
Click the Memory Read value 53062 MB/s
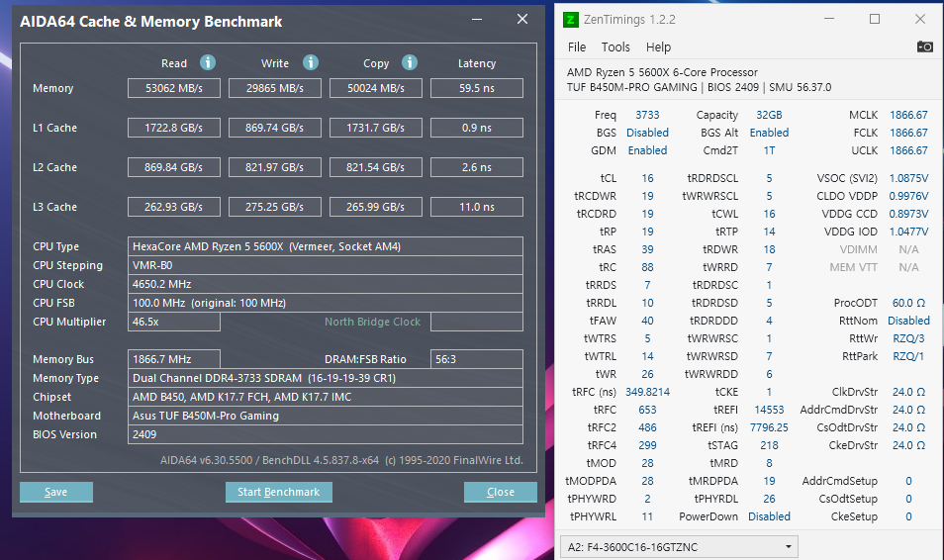tap(174, 88)
